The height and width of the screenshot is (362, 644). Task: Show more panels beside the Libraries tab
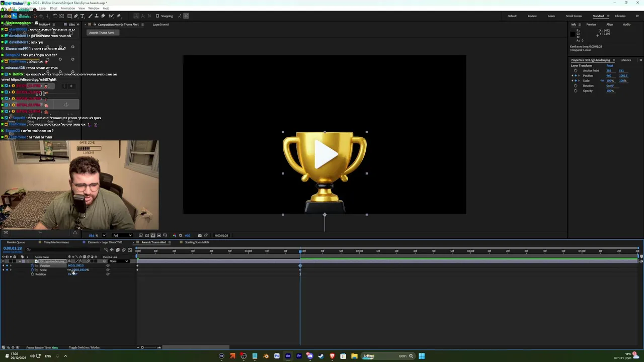click(x=641, y=60)
